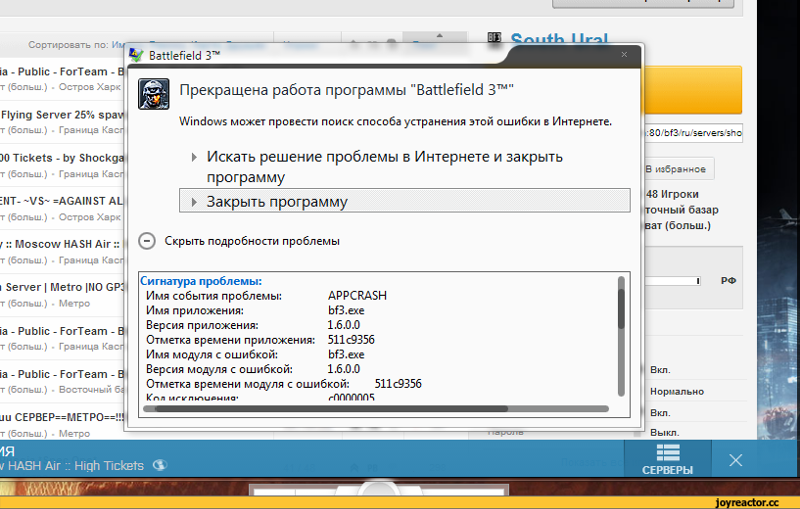Viewport: 800px width, 509px height.
Task: Click arrow beside "Искать решение проблемы"
Action: coord(194,157)
